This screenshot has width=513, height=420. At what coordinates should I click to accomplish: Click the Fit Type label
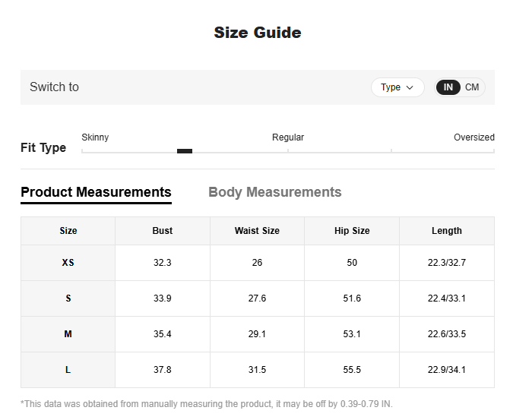(43, 148)
